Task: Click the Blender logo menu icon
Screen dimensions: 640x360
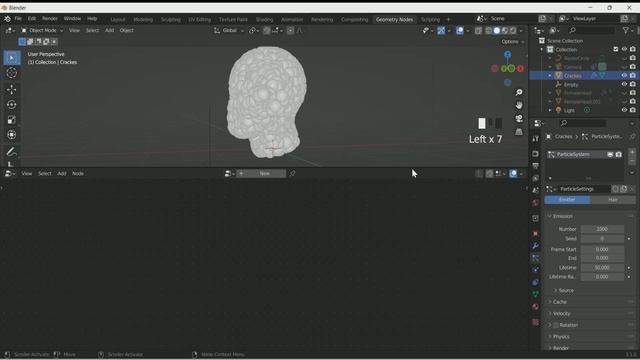Action: click(x=7, y=19)
